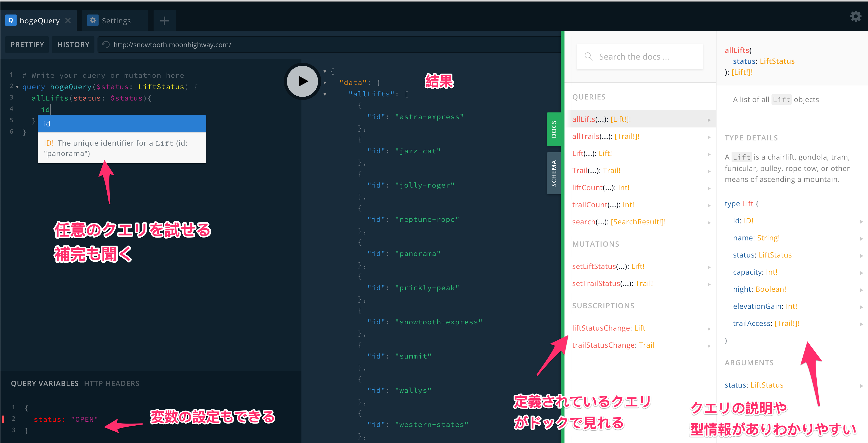Open the query HISTORY
868x443 pixels.
73,44
